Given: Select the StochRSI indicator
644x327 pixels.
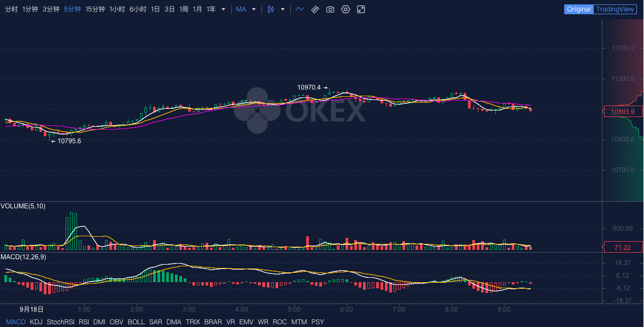Looking at the screenshot, I should point(60,322).
